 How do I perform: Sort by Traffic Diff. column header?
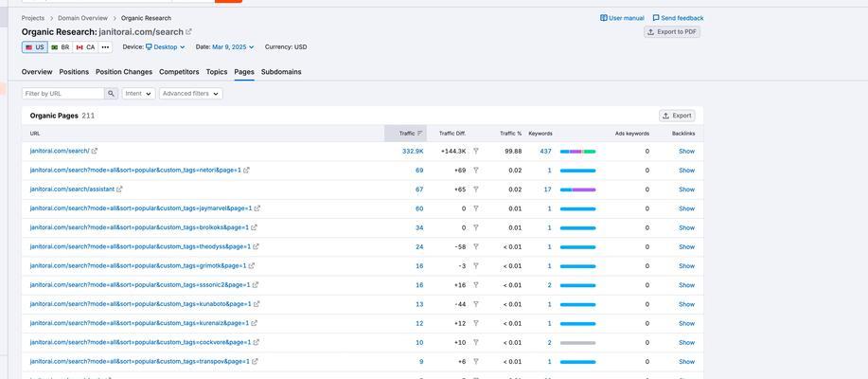(x=452, y=133)
